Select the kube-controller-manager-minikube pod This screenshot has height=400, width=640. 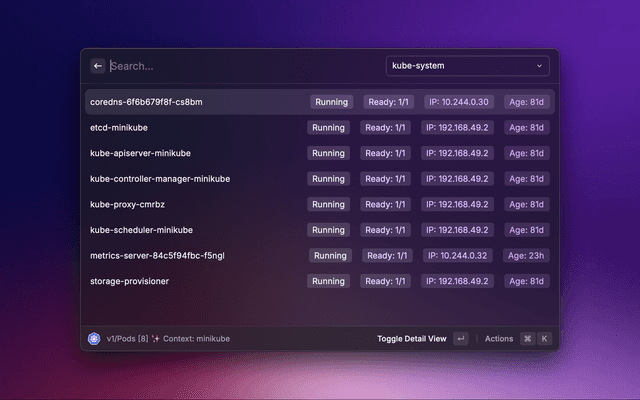(x=160, y=179)
